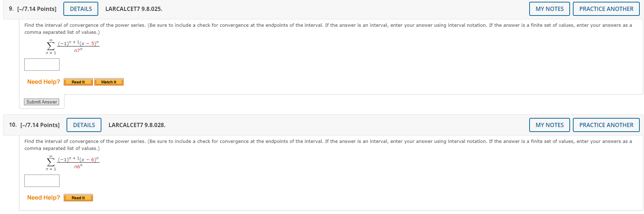Click the answer box for problem 10
The height and width of the screenshot is (214, 644).
pos(42,181)
